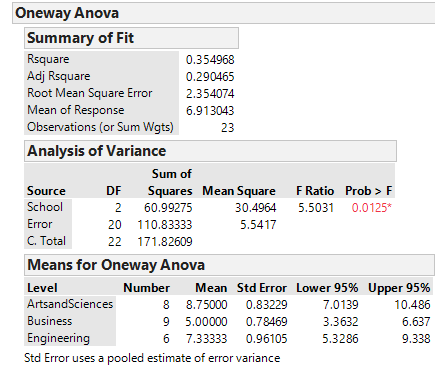Click the Prob > F column header
The height and width of the screenshot is (367, 435).
[369, 191]
